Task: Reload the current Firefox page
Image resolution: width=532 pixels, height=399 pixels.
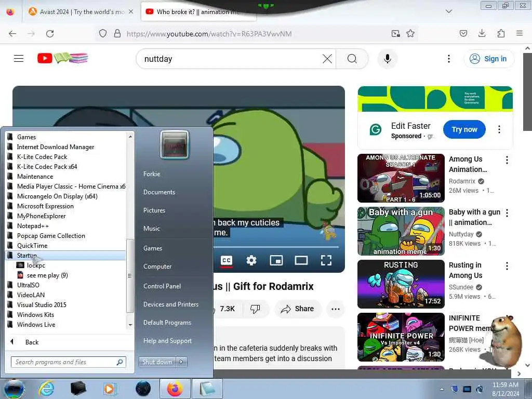Action: (x=50, y=34)
